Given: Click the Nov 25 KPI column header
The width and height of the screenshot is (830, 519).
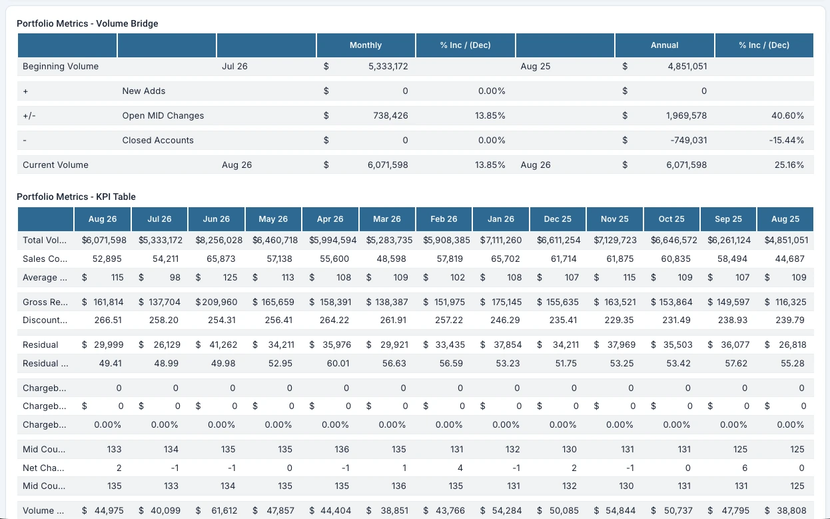Looking at the screenshot, I should [x=615, y=219].
